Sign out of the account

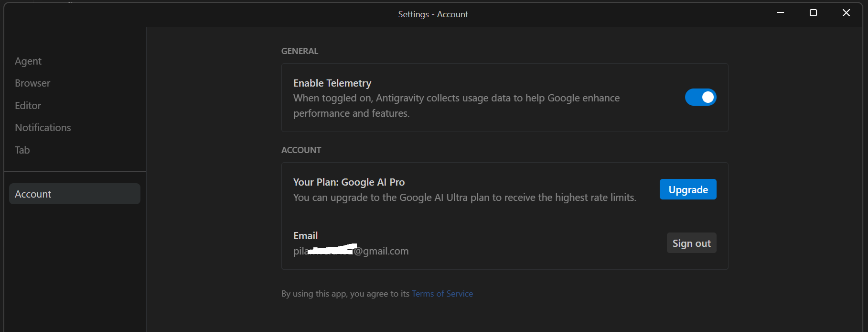point(691,243)
